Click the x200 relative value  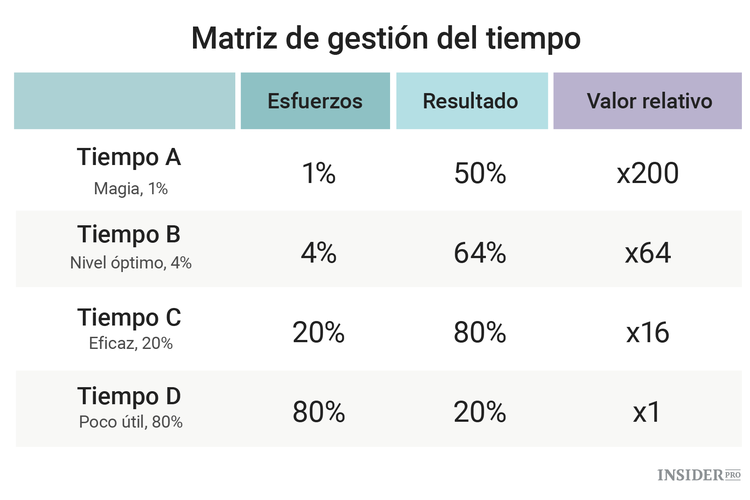click(648, 173)
